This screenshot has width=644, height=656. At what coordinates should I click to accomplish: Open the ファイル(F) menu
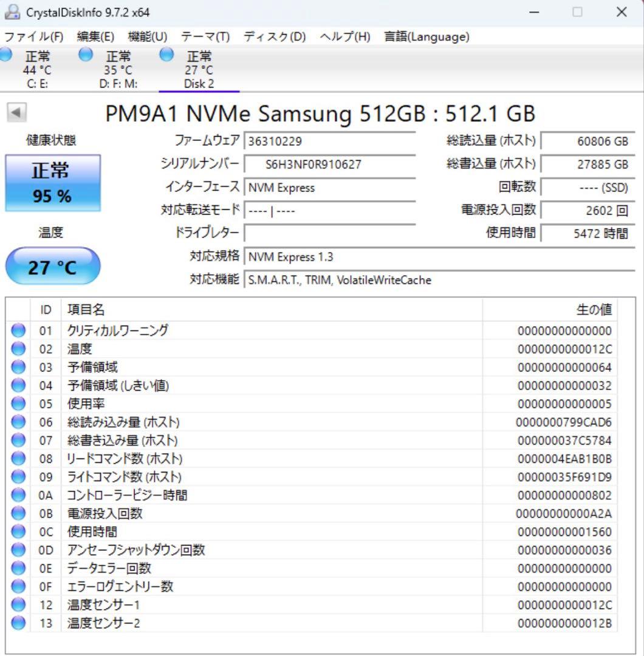tap(33, 37)
